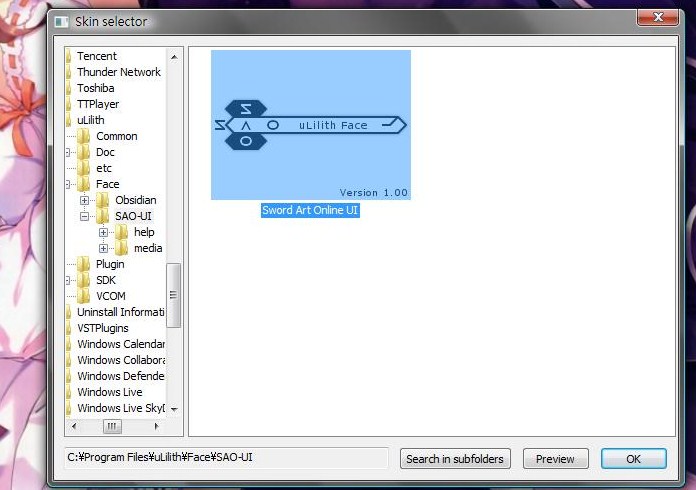The width and height of the screenshot is (696, 490).
Task: Click the Common folder icon
Action: click(x=83, y=136)
